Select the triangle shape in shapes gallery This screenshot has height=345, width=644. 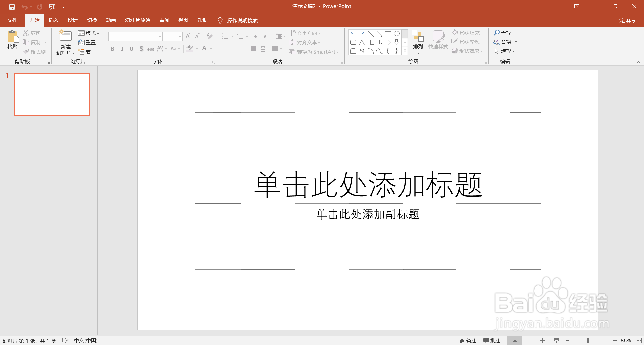point(362,42)
